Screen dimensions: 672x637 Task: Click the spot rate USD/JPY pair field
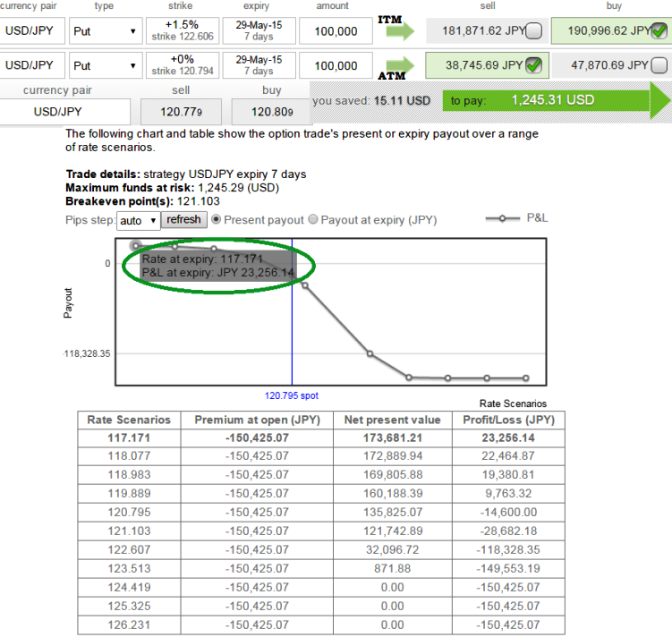click(64, 112)
